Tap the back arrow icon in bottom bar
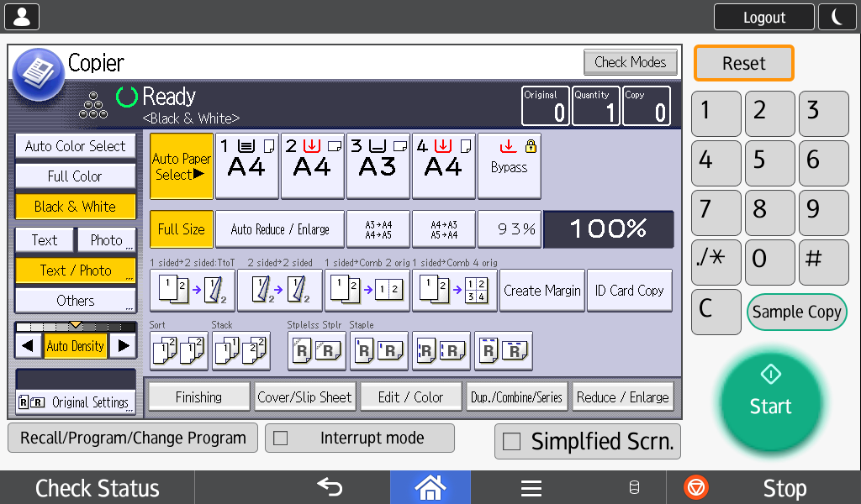The width and height of the screenshot is (861, 504). 330,487
